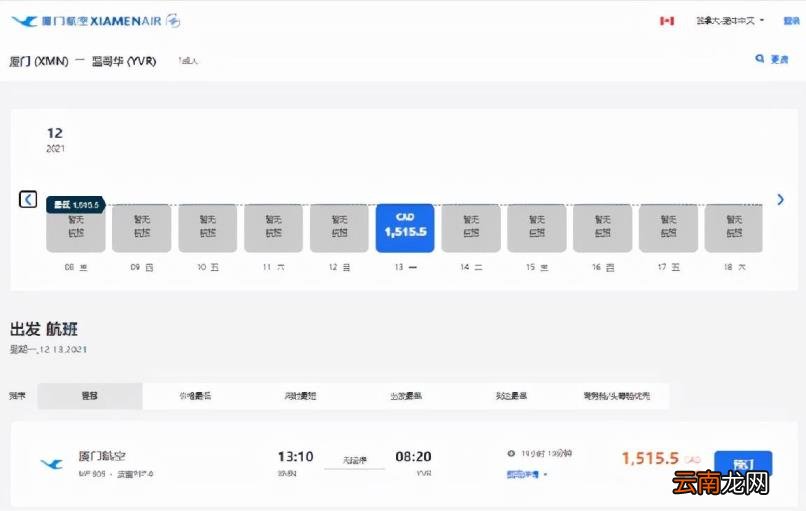Expand the flight details dropdown link
This screenshot has height=511, width=806.
point(526,474)
